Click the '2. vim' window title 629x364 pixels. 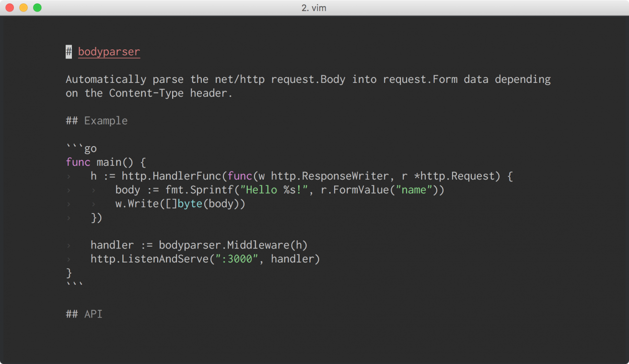314,8
